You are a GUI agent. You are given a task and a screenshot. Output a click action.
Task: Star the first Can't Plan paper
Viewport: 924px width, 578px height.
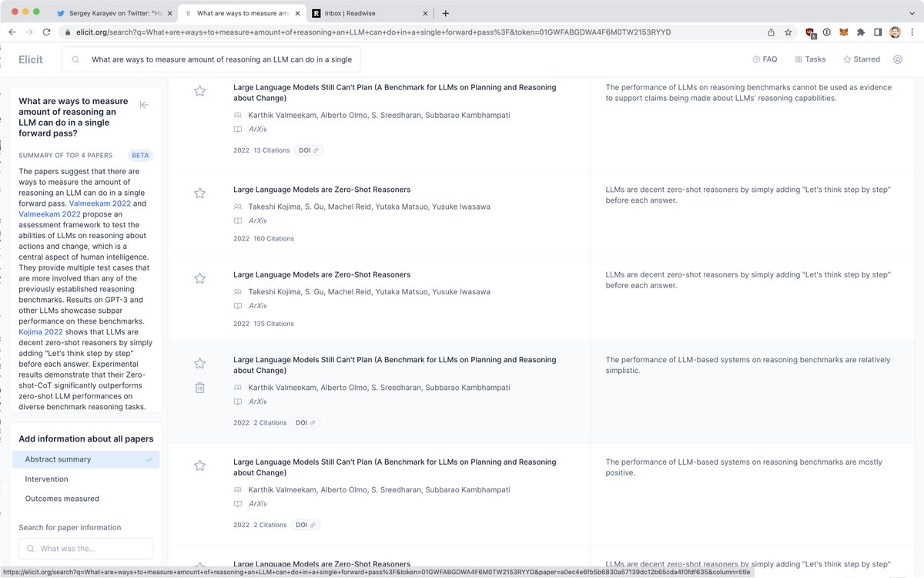[x=199, y=92]
